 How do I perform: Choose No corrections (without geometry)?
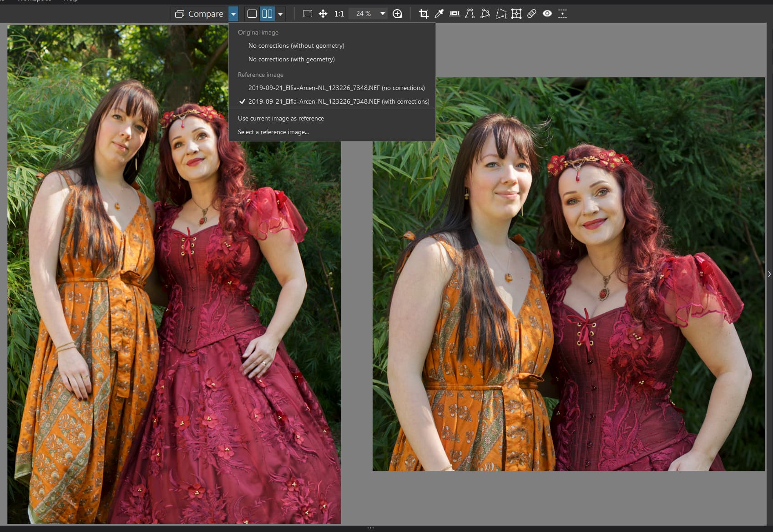(x=296, y=45)
